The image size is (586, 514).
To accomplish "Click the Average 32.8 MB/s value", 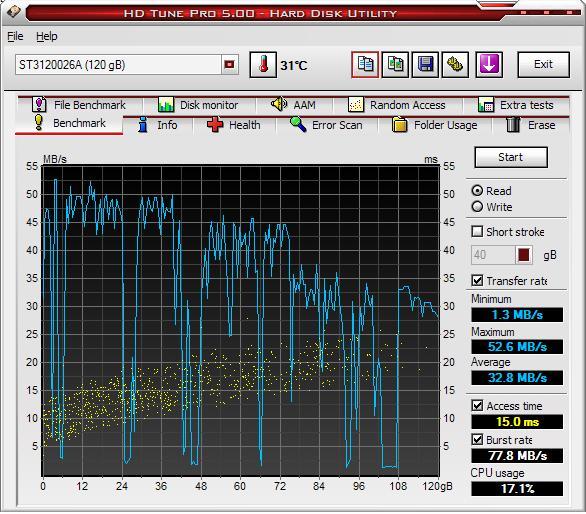I will click(x=517, y=378).
